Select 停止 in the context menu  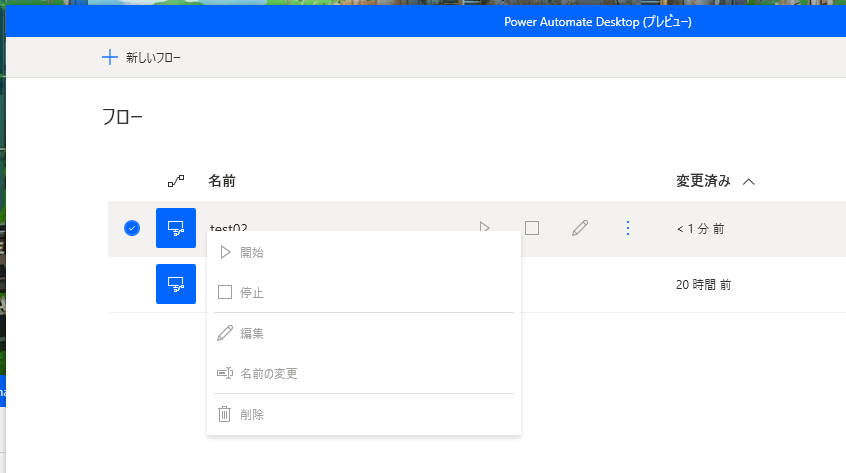tap(364, 292)
